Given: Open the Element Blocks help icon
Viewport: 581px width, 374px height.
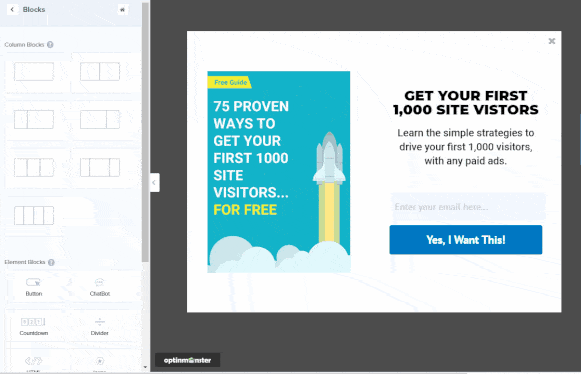Looking at the screenshot, I should coord(51,262).
